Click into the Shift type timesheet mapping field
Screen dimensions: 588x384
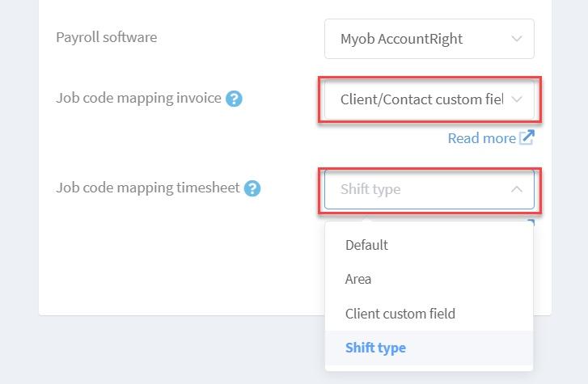[429, 189]
